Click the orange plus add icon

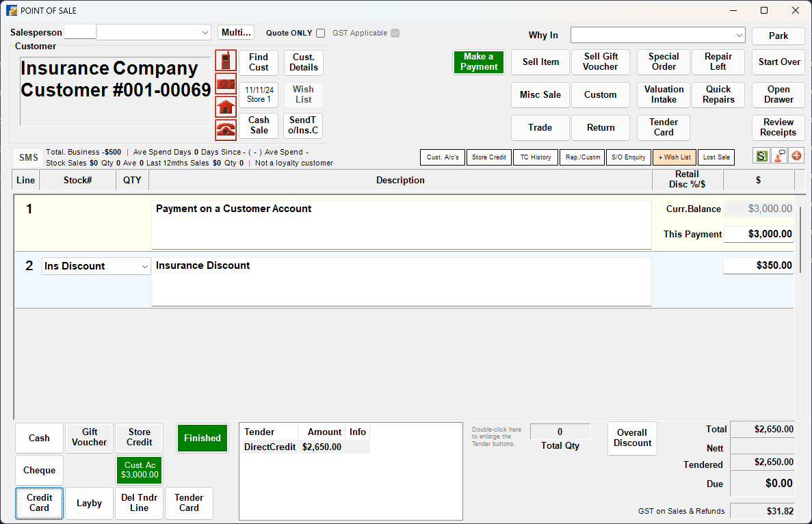click(x=796, y=156)
